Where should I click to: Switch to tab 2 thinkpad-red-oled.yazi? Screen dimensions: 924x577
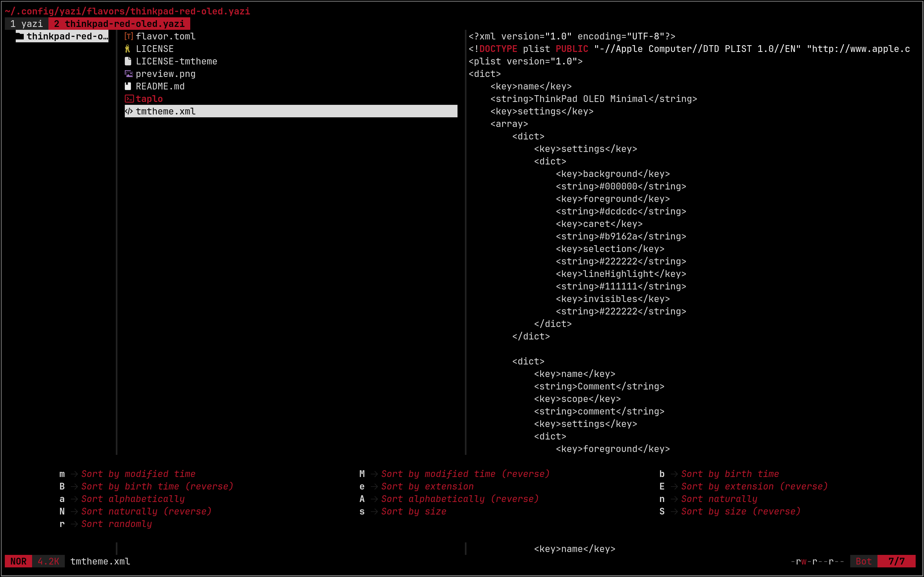(119, 24)
